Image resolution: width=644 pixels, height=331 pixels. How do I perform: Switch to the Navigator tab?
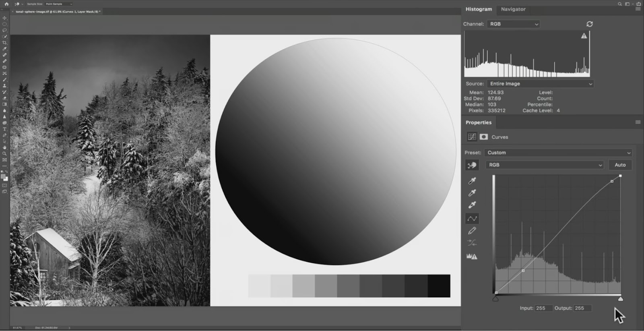513,9
